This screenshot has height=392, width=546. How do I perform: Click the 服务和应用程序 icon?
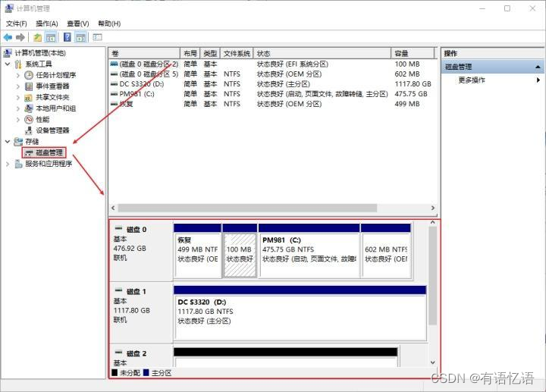[x=18, y=164]
